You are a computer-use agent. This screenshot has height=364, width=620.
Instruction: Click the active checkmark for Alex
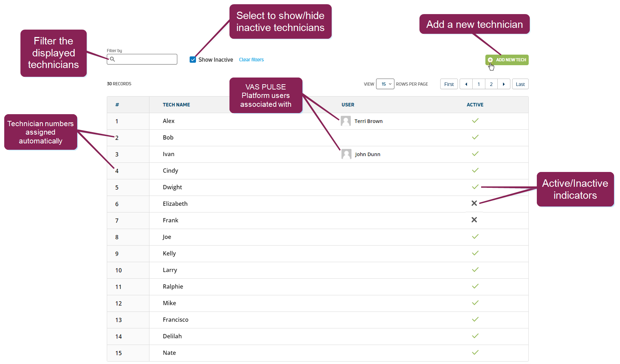click(475, 121)
